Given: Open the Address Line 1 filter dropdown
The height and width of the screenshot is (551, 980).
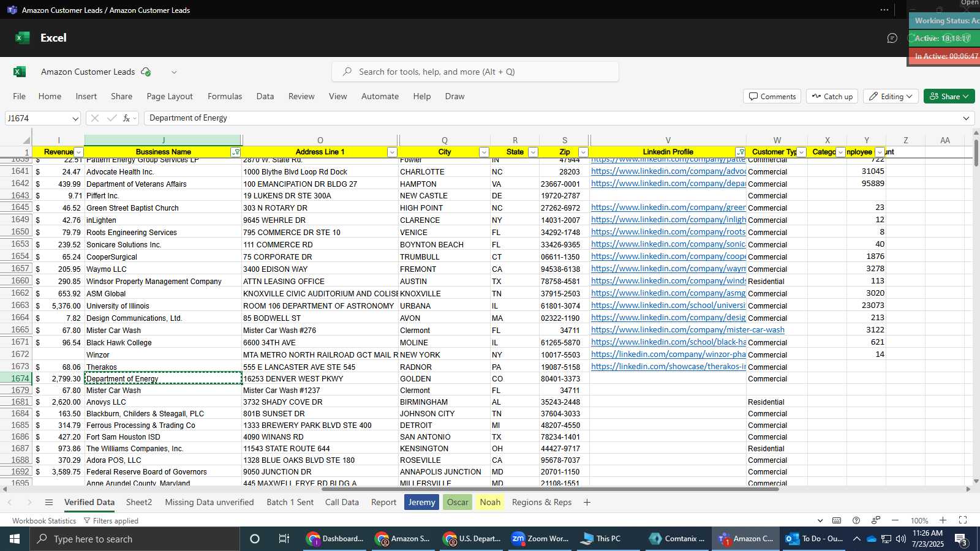Looking at the screenshot, I should pyautogui.click(x=392, y=152).
